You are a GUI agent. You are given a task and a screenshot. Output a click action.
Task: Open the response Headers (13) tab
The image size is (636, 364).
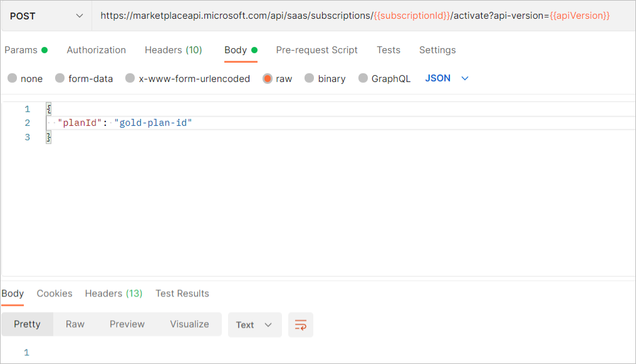pyautogui.click(x=113, y=293)
